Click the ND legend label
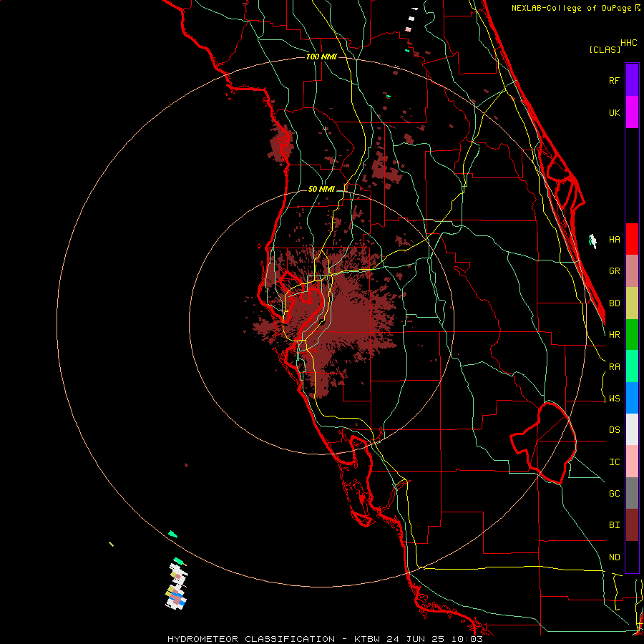This screenshot has width=644, height=644. [x=614, y=557]
